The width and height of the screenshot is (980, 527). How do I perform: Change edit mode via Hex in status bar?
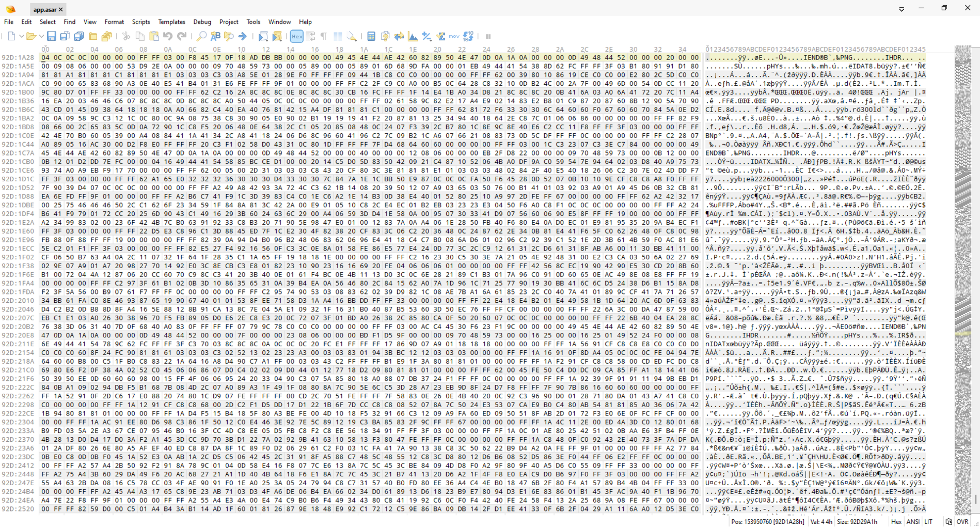(x=896, y=522)
